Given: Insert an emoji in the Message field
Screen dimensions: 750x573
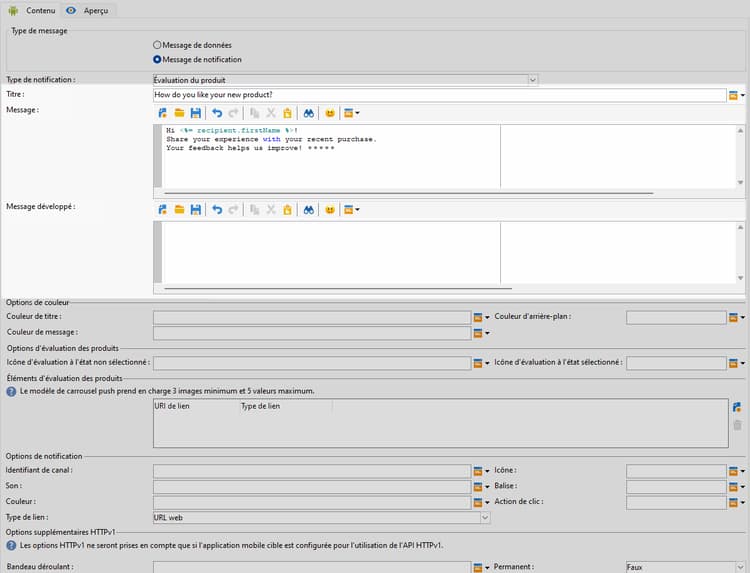Looking at the screenshot, I should tap(330, 113).
